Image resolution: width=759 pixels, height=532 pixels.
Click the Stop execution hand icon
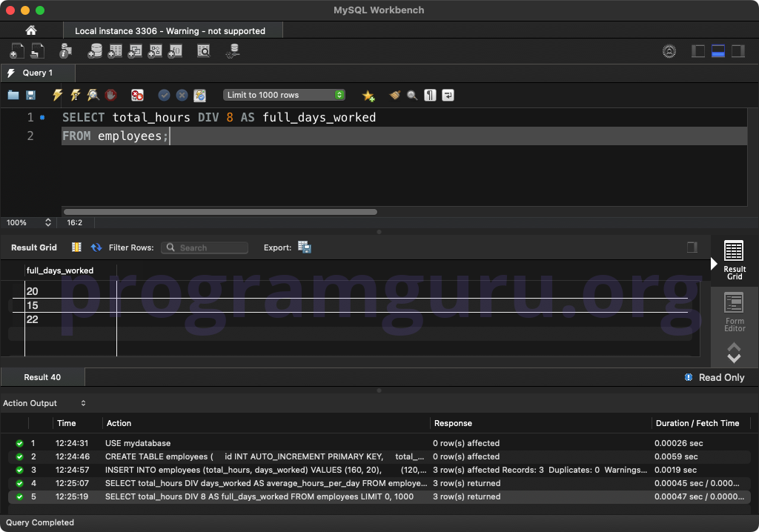click(x=110, y=95)
